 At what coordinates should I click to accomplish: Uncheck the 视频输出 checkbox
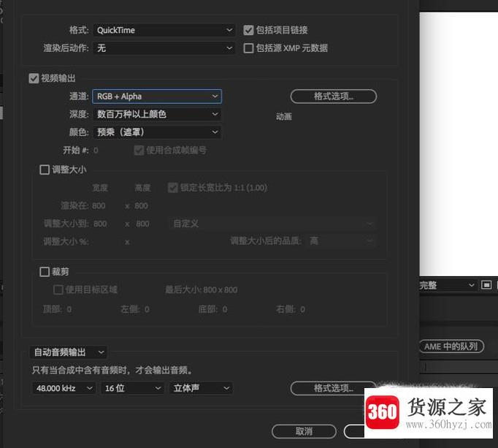coord(34,78)
